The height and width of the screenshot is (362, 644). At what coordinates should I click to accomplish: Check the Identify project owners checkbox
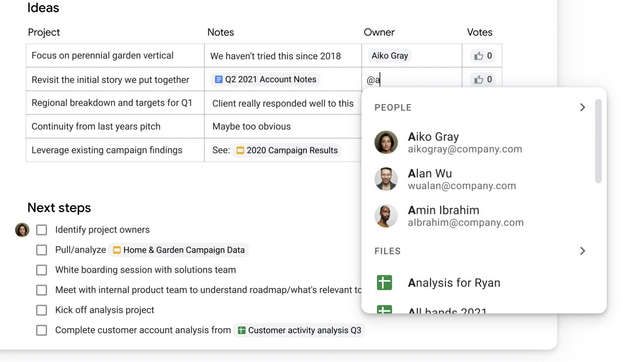tap(42, 229)
